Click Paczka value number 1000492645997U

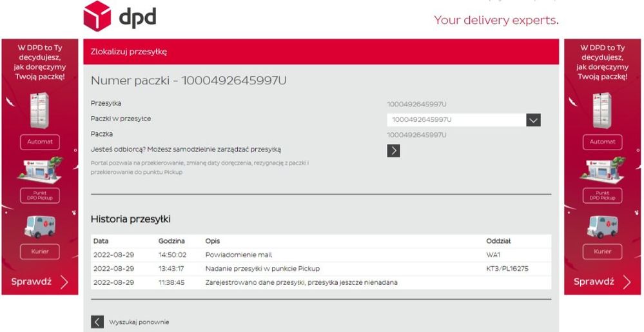416,135
